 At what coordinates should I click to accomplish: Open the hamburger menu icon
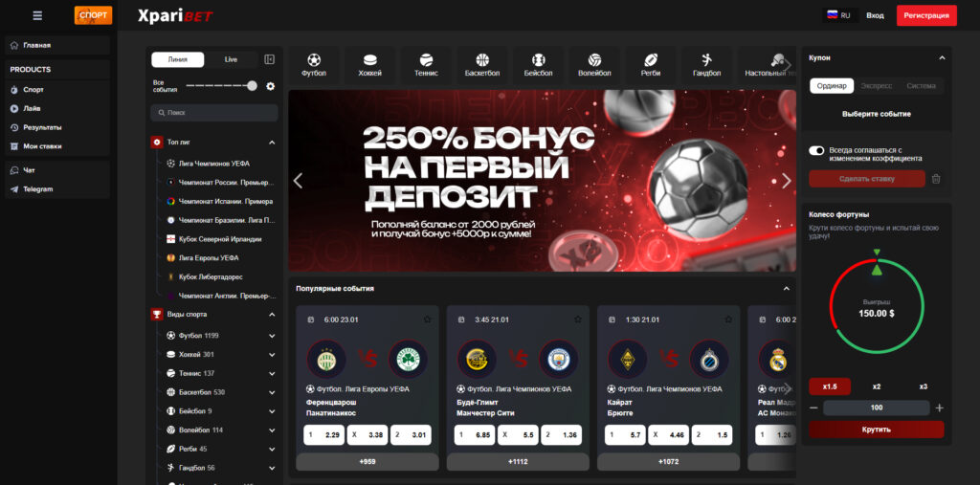[x=37, y=15]
